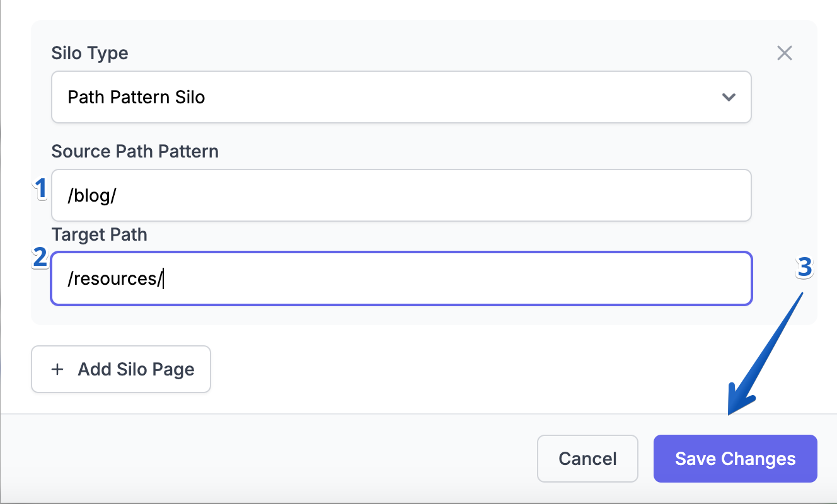Click the Silo Type label
The image size is (837, 504).
click(89, 54)
